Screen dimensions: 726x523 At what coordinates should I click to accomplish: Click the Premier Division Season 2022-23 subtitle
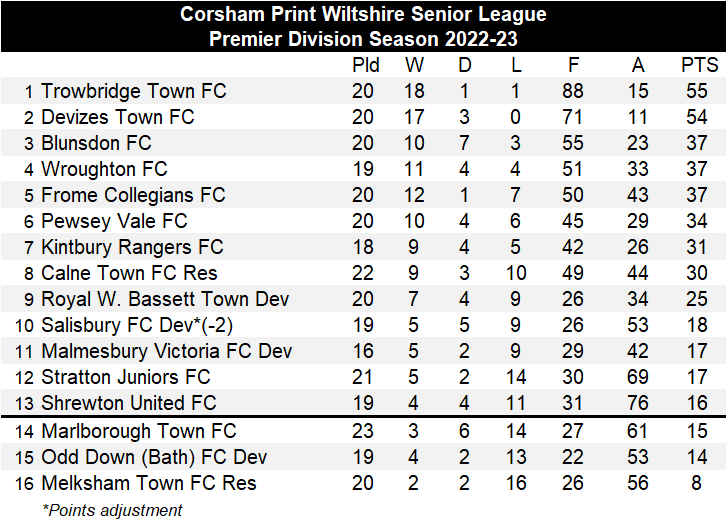(x=363, y=39)
